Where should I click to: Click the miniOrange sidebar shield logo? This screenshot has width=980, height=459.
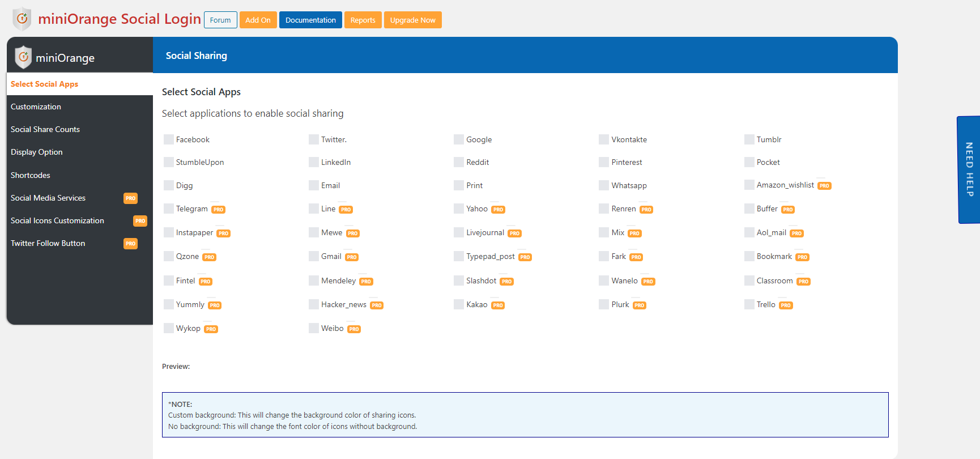pyautogui.click(x=23, y=57)
